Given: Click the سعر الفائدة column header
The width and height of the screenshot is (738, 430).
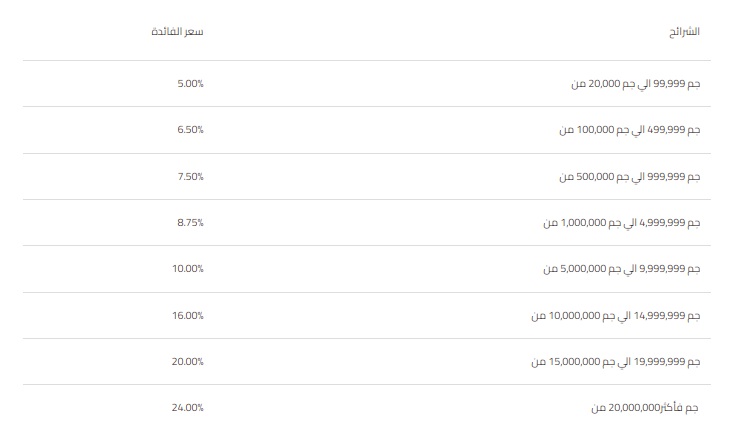Looking at the screenshot, I should 177,32.
